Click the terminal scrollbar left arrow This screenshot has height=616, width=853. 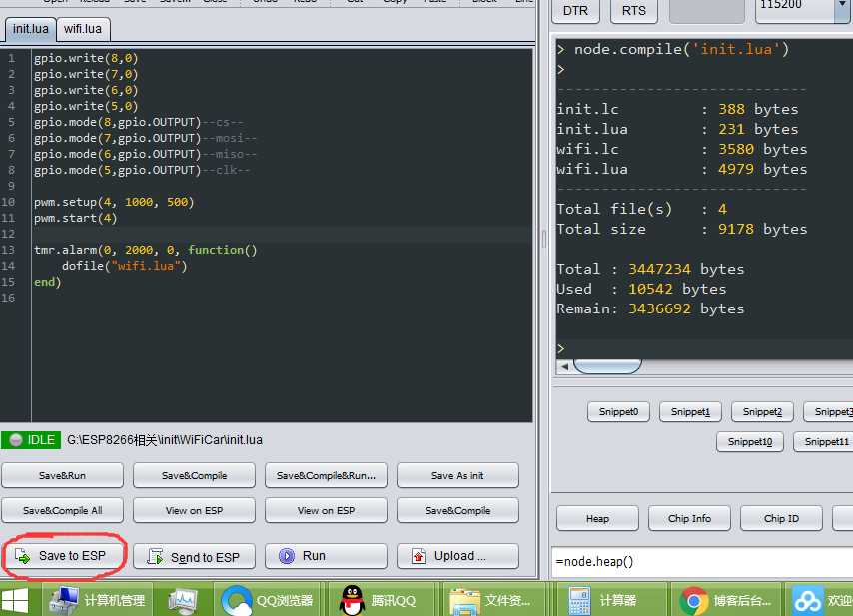pyautogui.click(x=564, y=367)
